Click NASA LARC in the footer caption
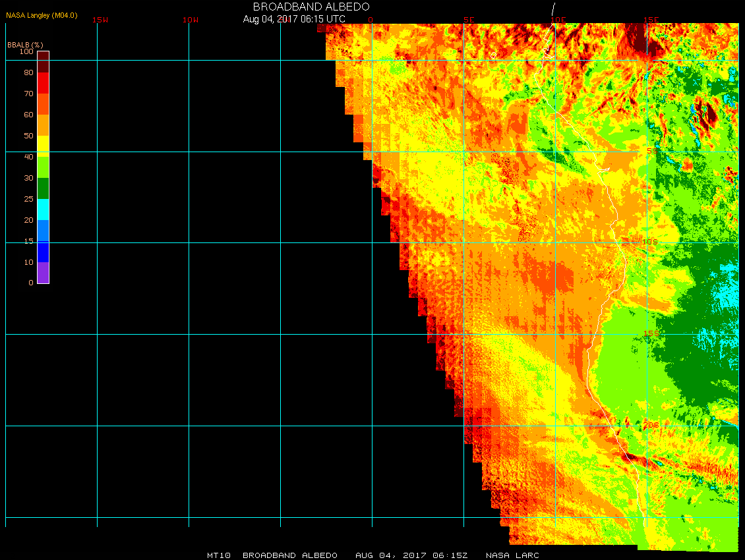 coord(512,555)
